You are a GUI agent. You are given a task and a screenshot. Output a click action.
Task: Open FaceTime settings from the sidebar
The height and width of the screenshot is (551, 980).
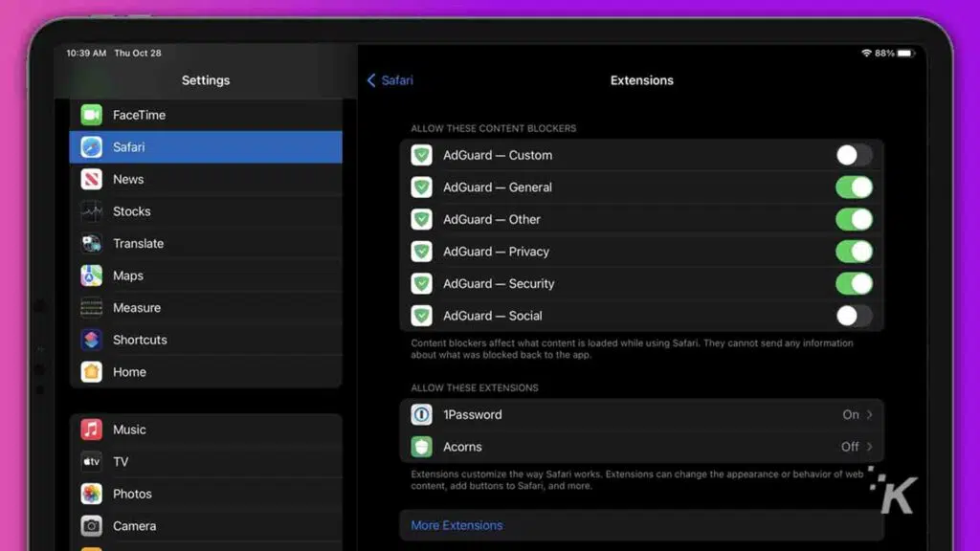(91, 115)
